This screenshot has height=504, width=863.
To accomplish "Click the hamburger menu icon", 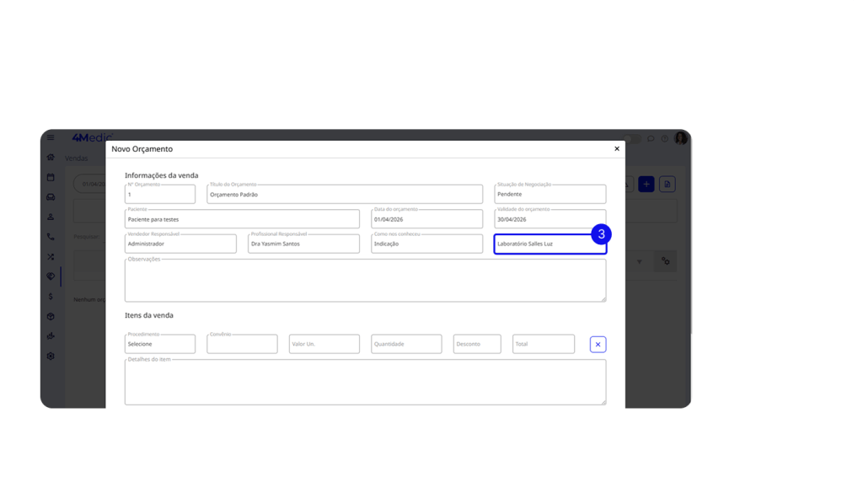I will [x=51, y=137].
